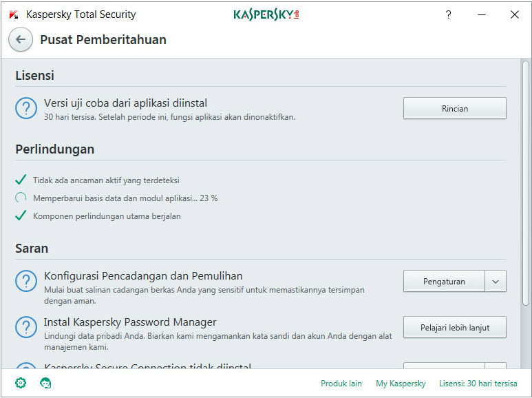532x398 pixels.
Task: Open the window help question mark
Action: coord(448,14)
